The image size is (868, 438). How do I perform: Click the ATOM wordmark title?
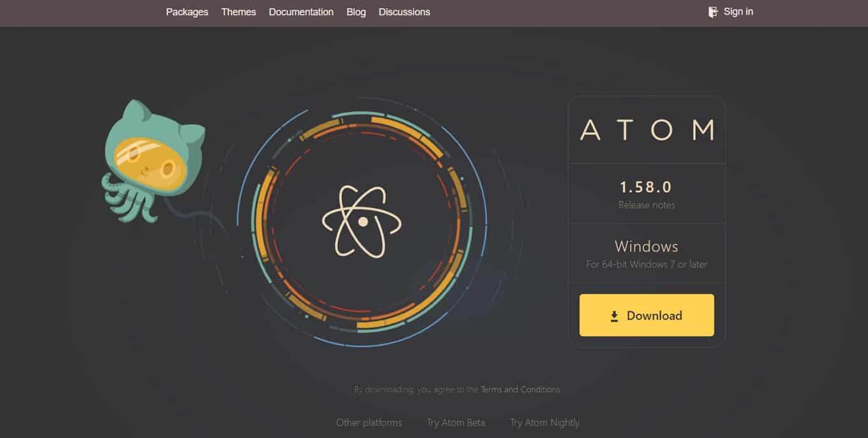coord(647,130)
